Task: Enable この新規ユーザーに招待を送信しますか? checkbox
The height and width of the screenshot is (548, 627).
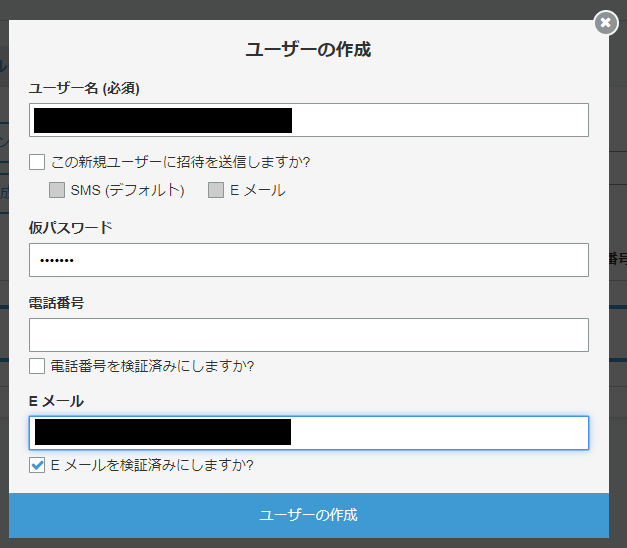Action: 37,162
